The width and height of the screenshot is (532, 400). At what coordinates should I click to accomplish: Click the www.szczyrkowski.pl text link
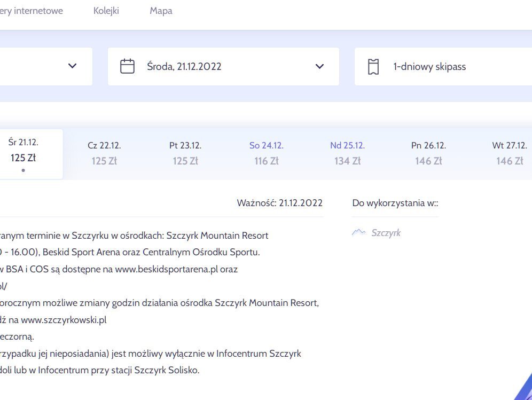point(64,320)
